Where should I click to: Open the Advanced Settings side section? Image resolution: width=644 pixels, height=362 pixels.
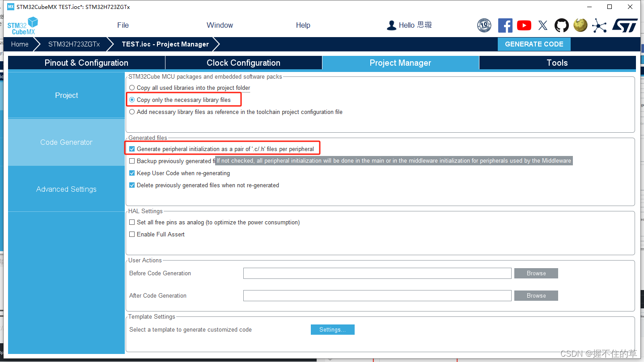point(66,189)
